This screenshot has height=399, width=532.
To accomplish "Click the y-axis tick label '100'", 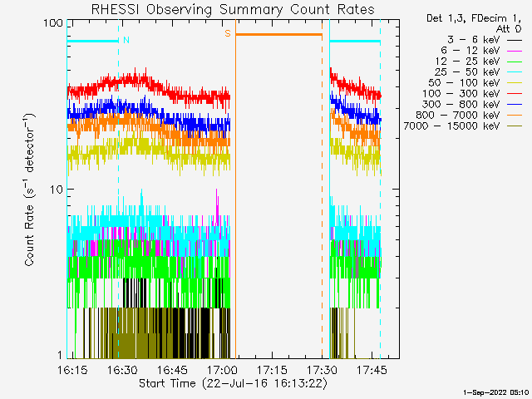I will (x=53, y=23).
